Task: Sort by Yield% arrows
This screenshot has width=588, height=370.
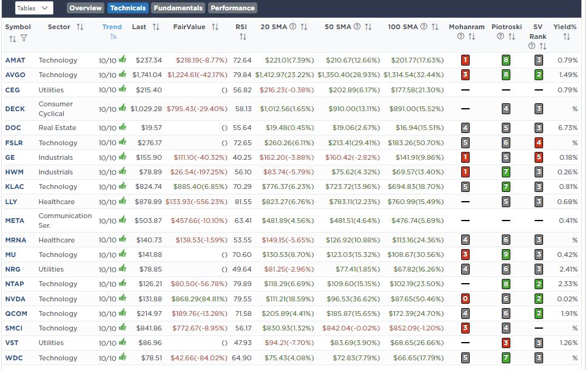Action: [x=567, y=37]
